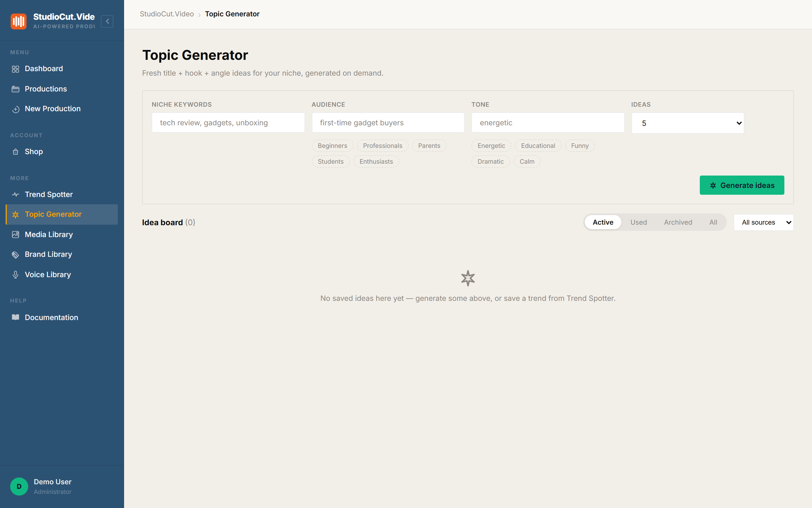This screenshot has width=812, height=508.
Task: Switch to the Active ideas tab
Action: (x=603, y=222)
